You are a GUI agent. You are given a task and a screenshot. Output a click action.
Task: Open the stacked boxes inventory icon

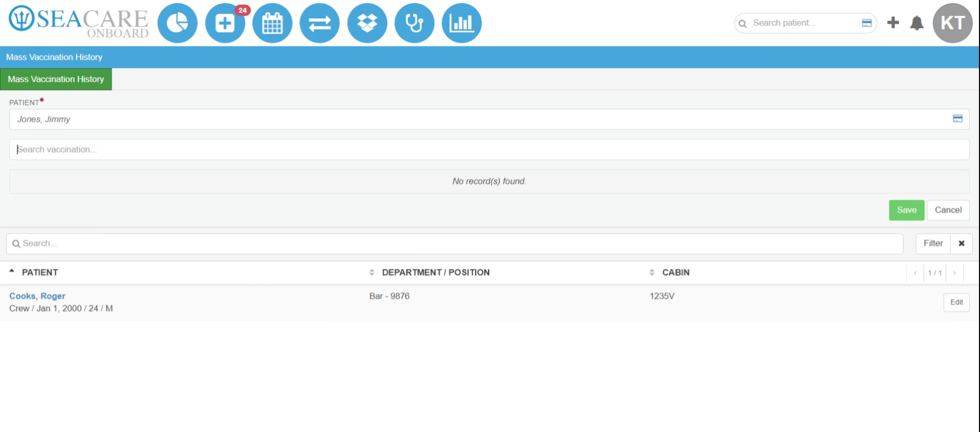[x=367, y=23]
